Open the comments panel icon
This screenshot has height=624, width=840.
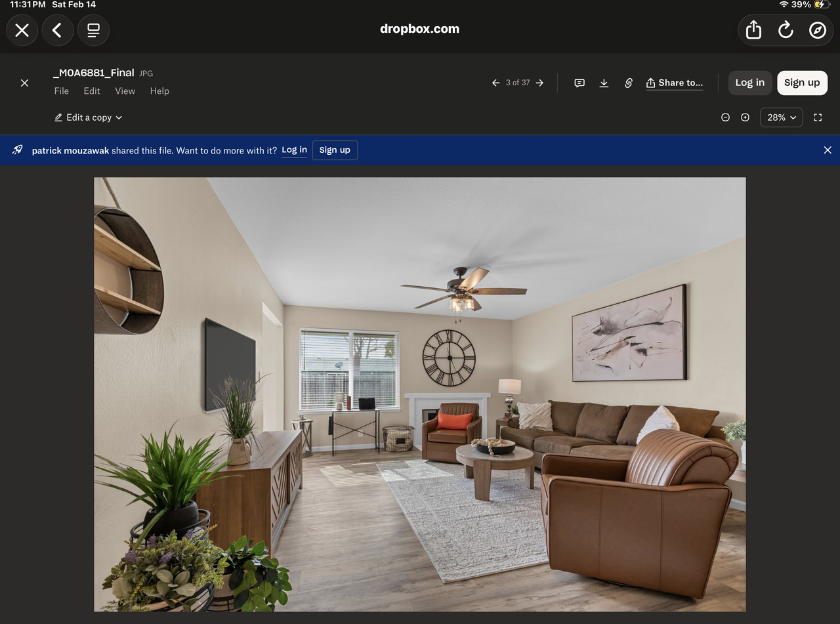click(x=579, y=83)
